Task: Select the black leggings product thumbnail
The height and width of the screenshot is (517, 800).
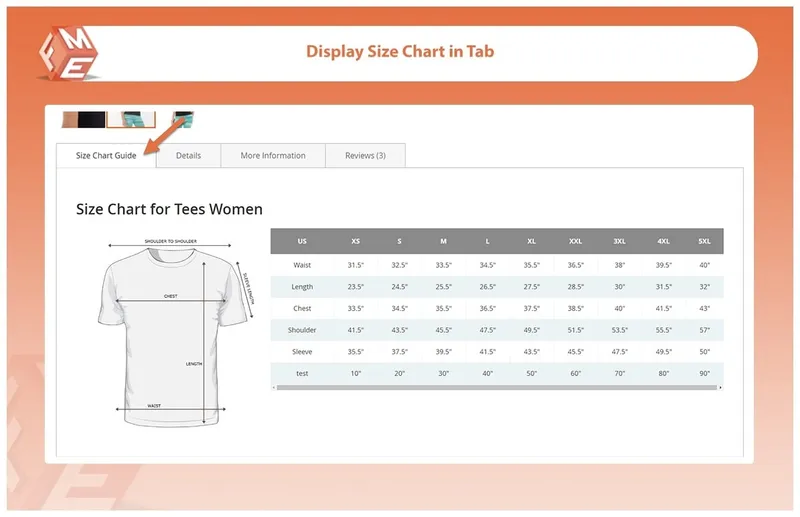Action: tap(84, 119)
